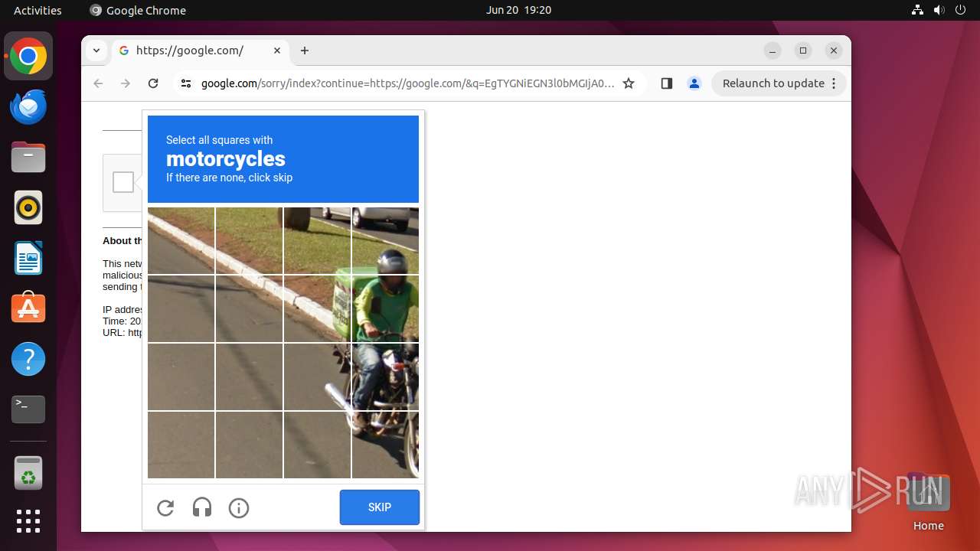
Task: Launch Google Chrome from dock
Action: coord(28,56)
